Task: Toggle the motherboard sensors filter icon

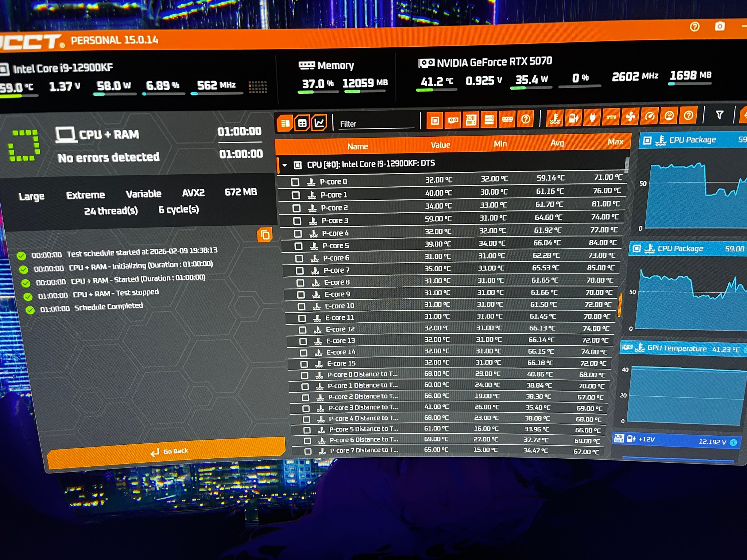Action: (x=471, y=120)
